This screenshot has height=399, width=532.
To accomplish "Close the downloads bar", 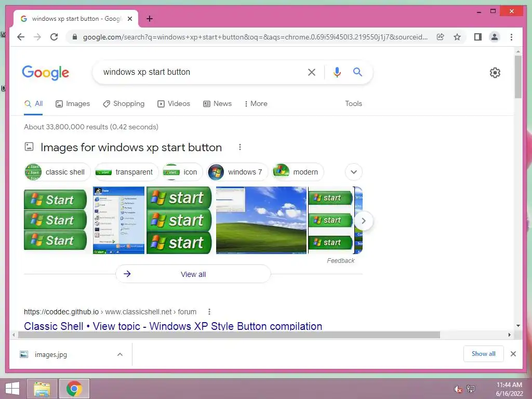I will 513,354.
